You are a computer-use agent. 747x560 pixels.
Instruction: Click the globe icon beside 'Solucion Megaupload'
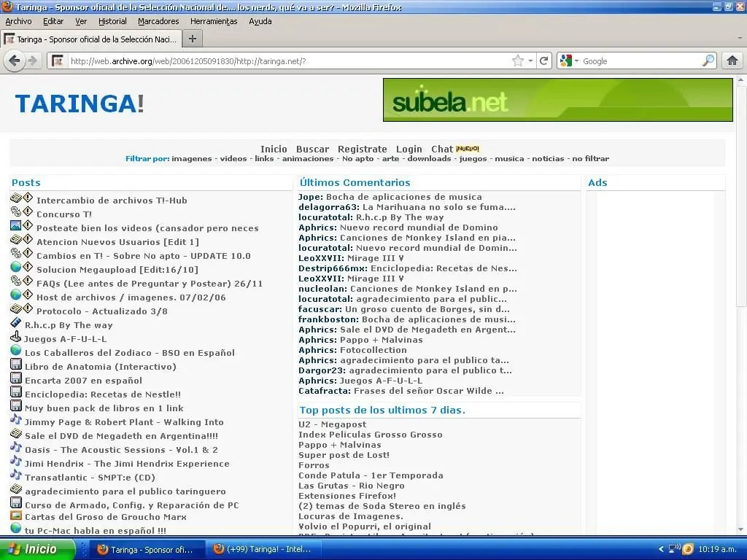coord(16,266)
